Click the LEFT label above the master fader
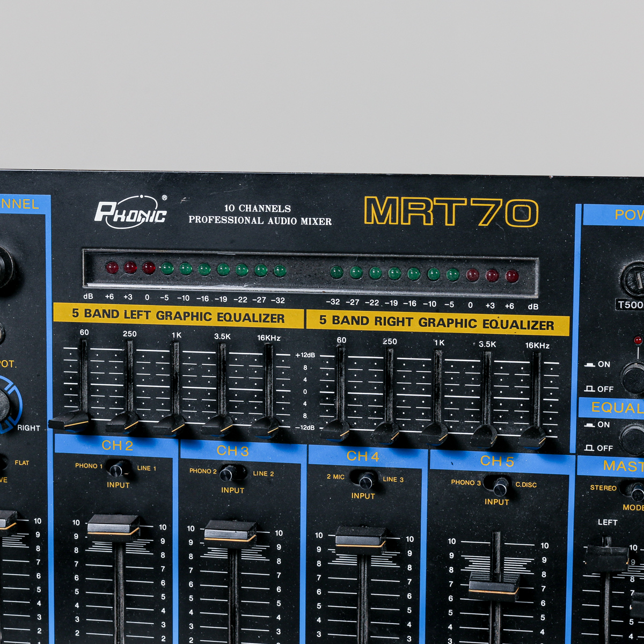 coord(608,522)
